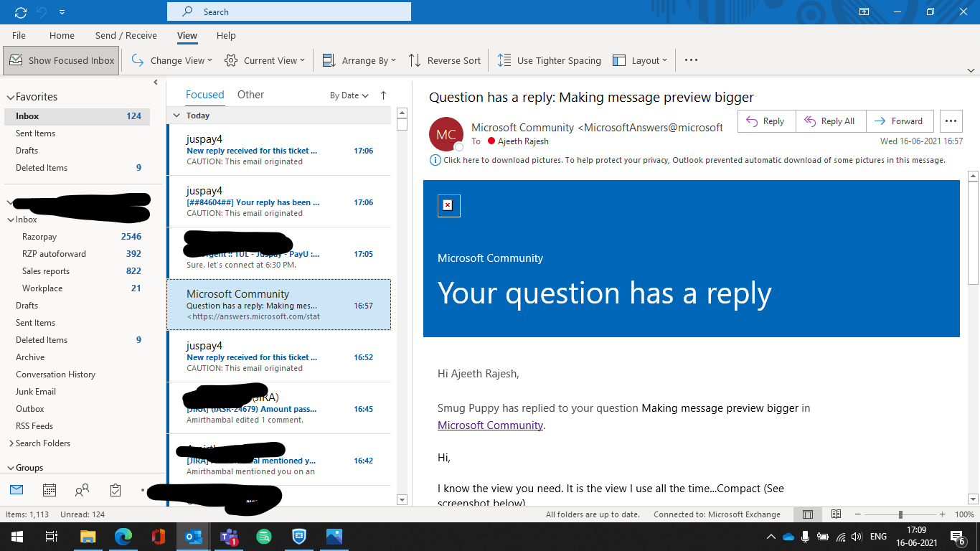The image size is (980, 551).
Task: Open the Send / Receive tab
Action: [x=126, y=35]
